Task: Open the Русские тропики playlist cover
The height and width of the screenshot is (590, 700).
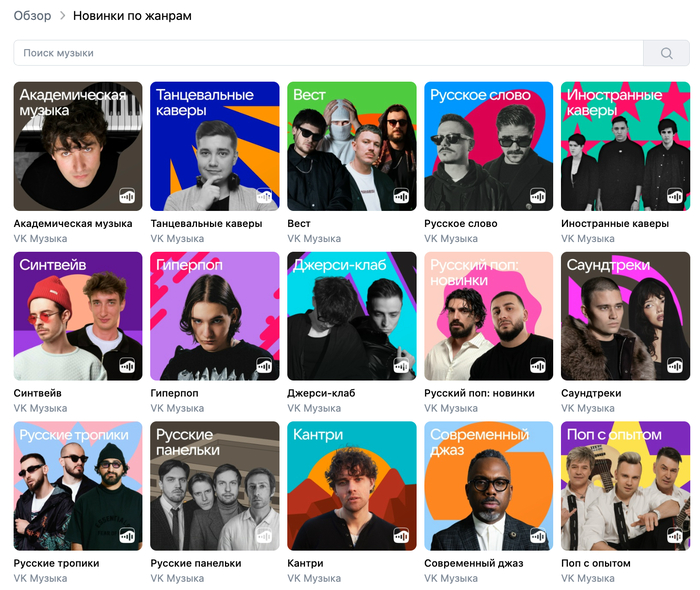Action: pyautogui.click(x=78, y=485)
